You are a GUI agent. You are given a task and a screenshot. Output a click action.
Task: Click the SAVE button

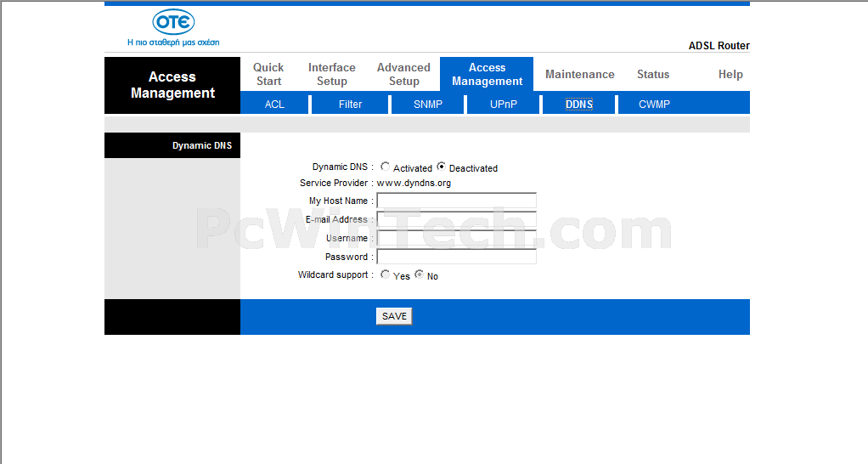(394, 316)
